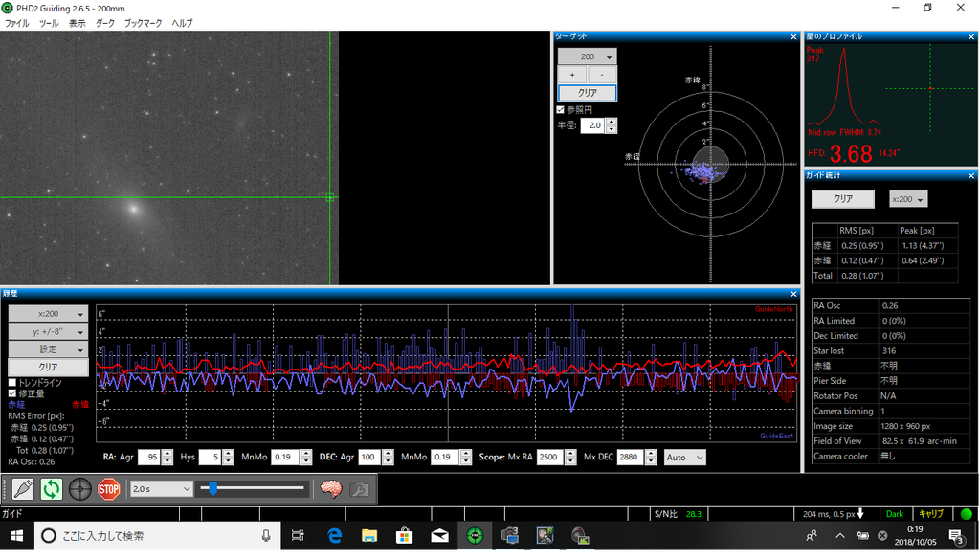This screenshot has height=560, width=980.
Task: Start looping exposures with the green arrows icon
Action: (52, 489)
